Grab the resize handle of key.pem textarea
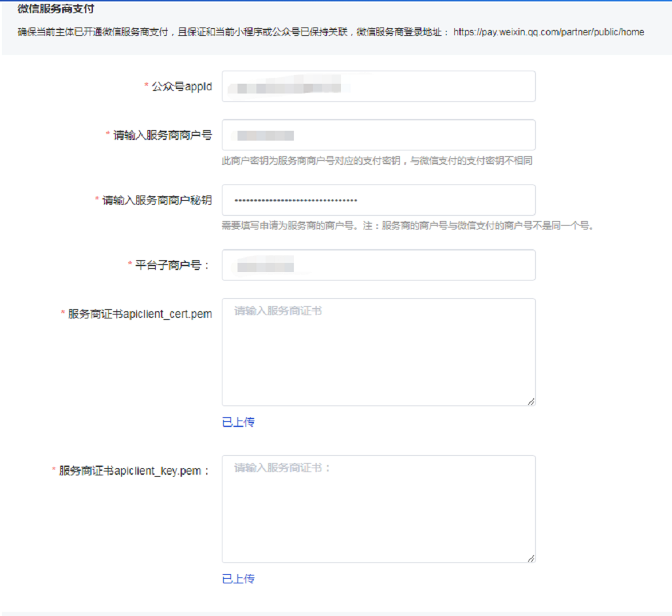 531,558
